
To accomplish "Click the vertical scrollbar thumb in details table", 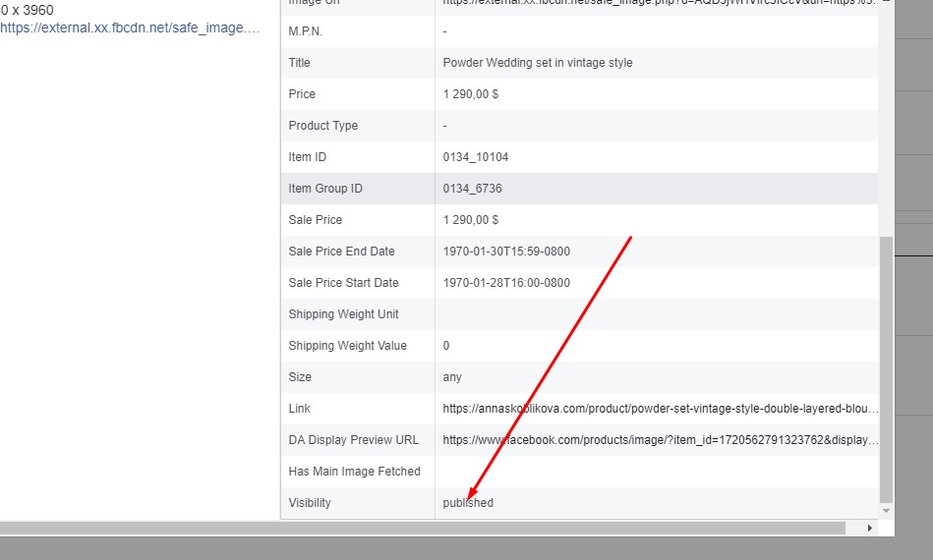I will click(x=886, y=369).
